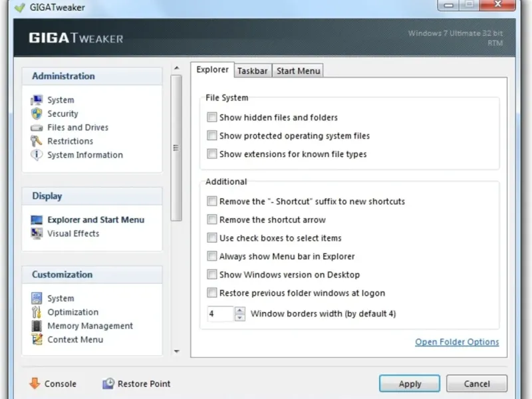Click the Apply button
This screenshot has width=532, height=399.
(x=410, y=384)
